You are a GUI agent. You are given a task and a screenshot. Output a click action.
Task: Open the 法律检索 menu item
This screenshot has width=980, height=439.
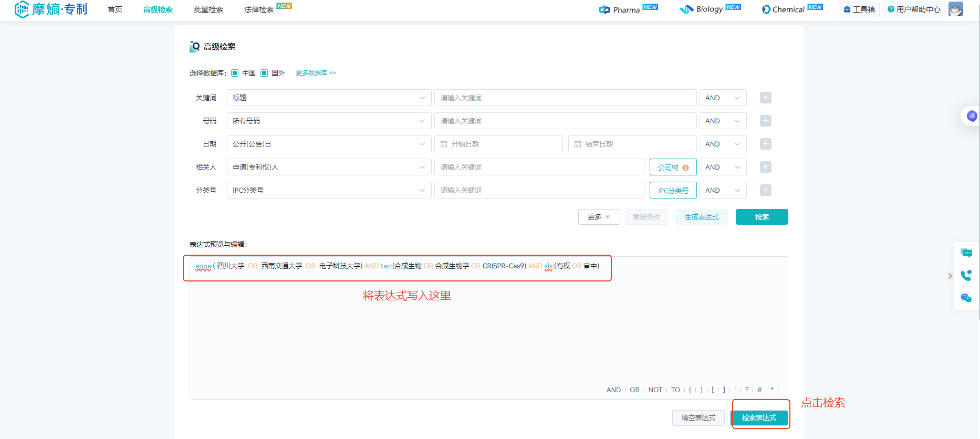[x=258, y=9]
